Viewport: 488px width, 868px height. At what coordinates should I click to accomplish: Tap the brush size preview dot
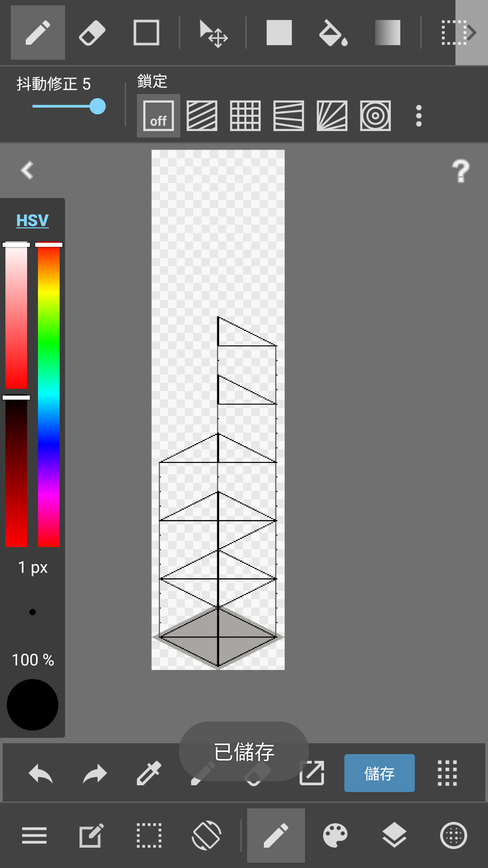click(x=33, y=612)
